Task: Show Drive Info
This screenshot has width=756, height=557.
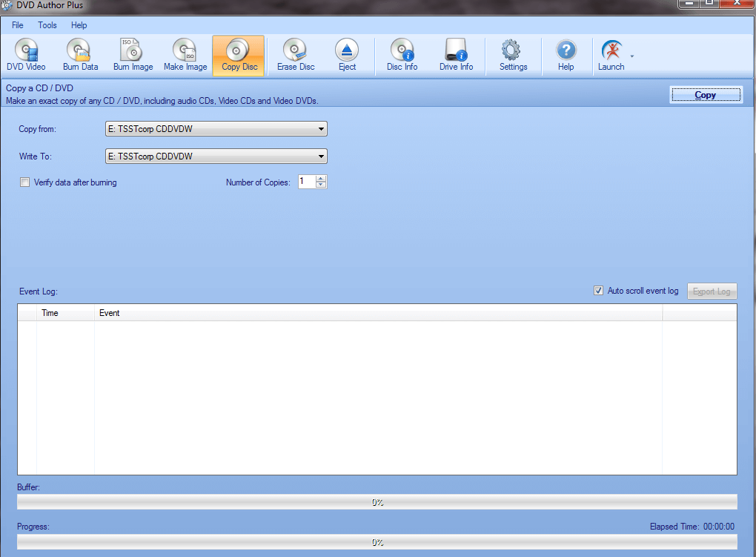Action: (x=456, y=55)
